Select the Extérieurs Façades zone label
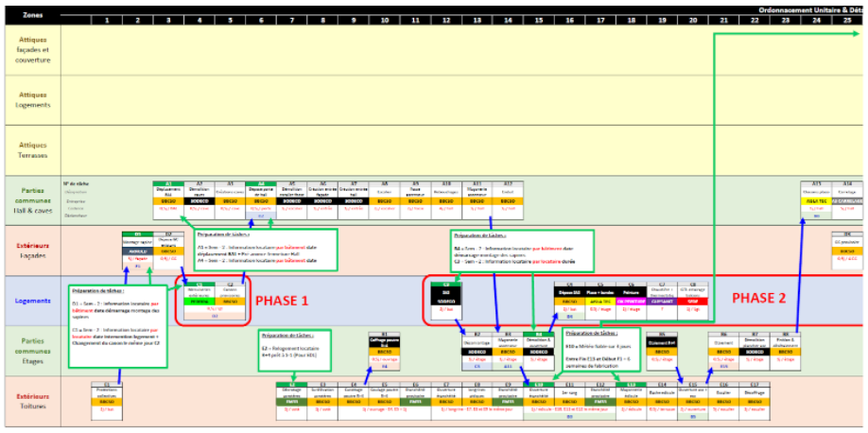 coord(31,250)
